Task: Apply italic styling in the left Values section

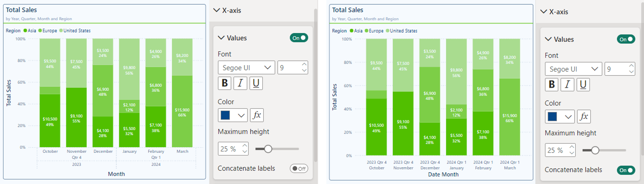Action: point(240,84)
